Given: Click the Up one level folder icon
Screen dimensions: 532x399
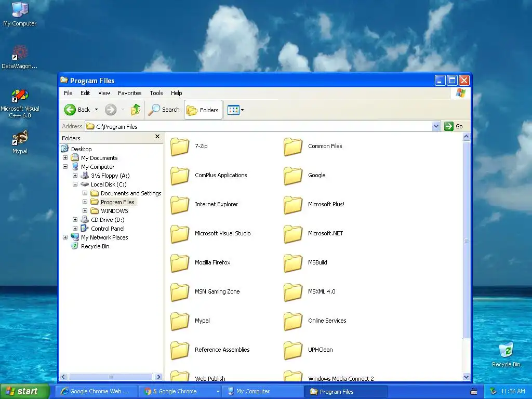Looking at the screenshot, I should pos(136,110).
